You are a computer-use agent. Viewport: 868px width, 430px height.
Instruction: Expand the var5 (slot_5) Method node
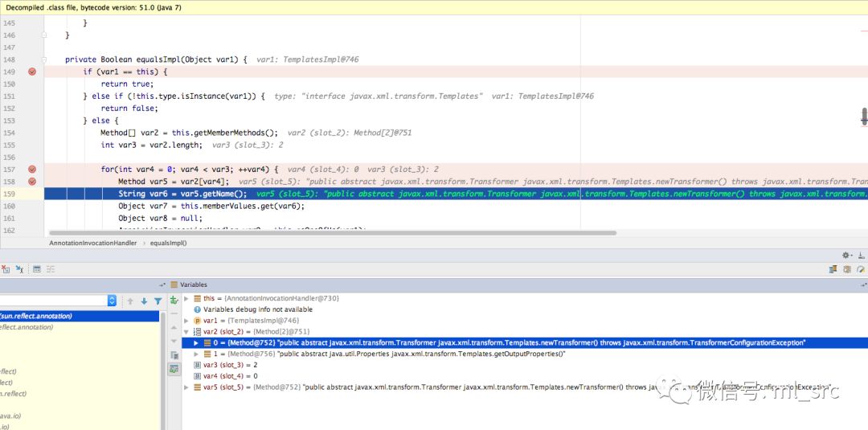186,387
